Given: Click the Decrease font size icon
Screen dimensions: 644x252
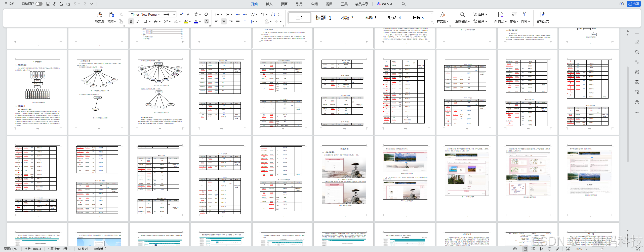Looking at the screenshot, I should (188, 14).
